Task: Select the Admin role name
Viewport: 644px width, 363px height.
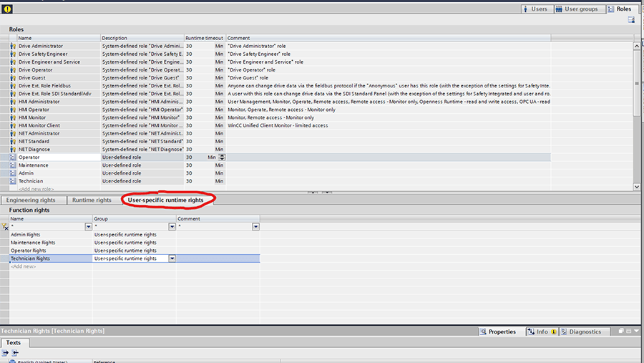Action: (26, 173)
